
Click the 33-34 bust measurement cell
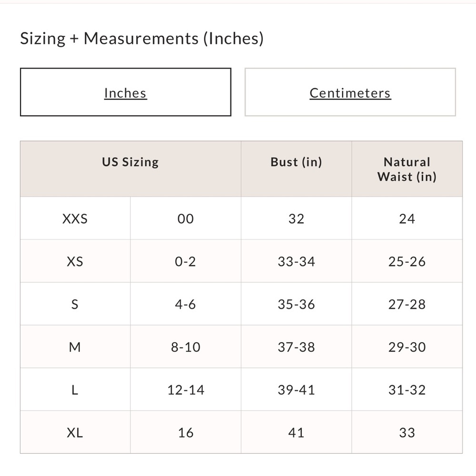296,261
